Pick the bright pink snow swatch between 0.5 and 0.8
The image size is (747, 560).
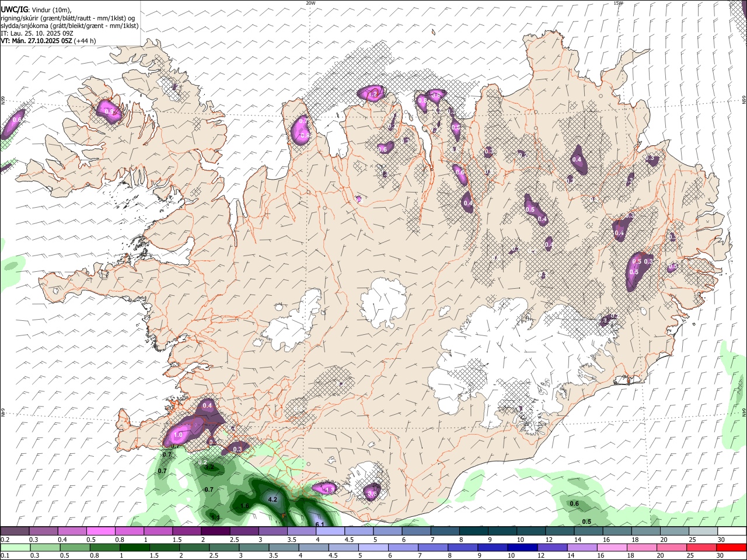pos(100,531)
